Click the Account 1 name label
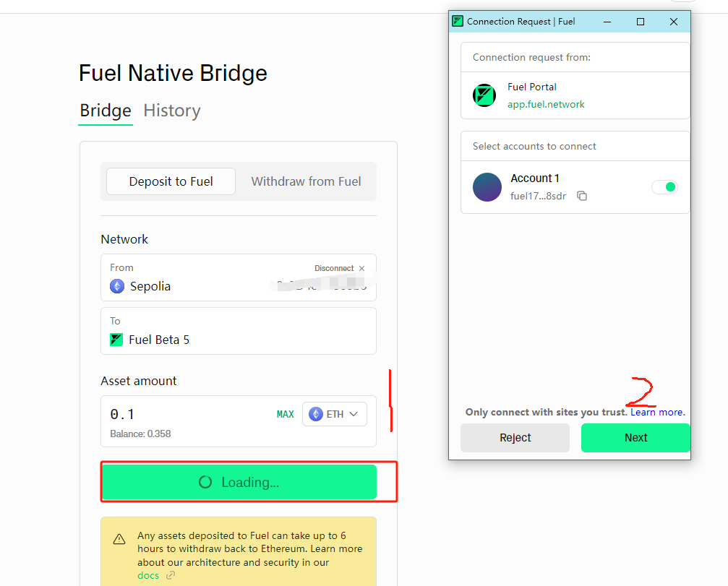Viewport: 728px width, 586px height. coord(535,178)
